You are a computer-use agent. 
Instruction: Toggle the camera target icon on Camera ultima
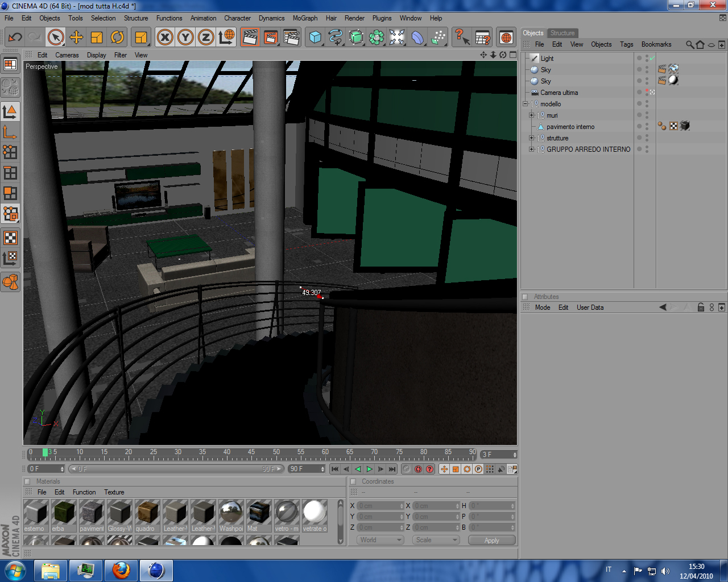(652, 92)
